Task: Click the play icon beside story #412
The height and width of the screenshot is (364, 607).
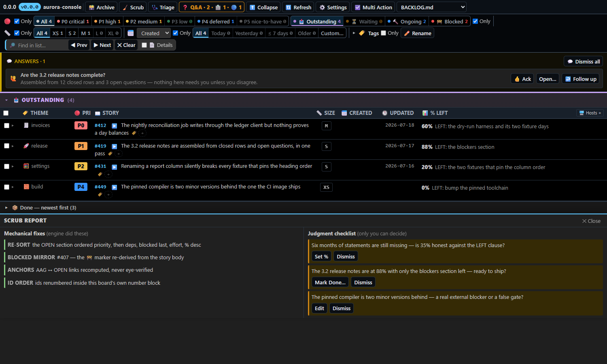Action: pos(115,126)
